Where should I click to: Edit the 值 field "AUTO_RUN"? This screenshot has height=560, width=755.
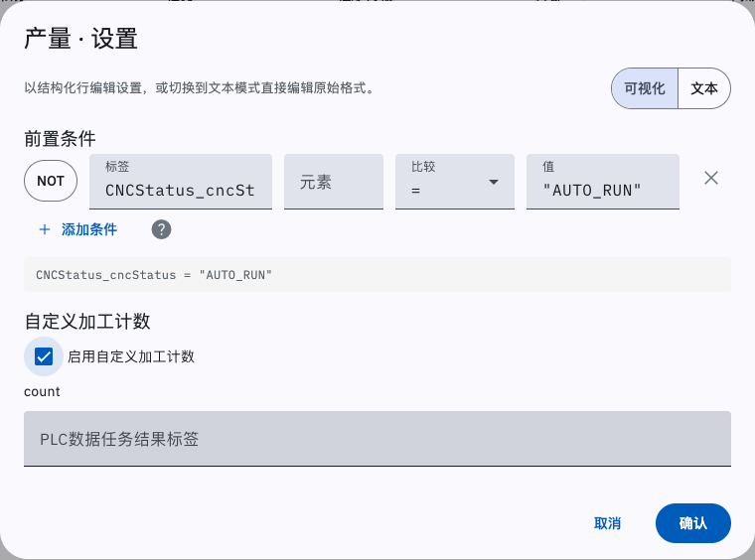pyautogui.click(x=603, y=182)
